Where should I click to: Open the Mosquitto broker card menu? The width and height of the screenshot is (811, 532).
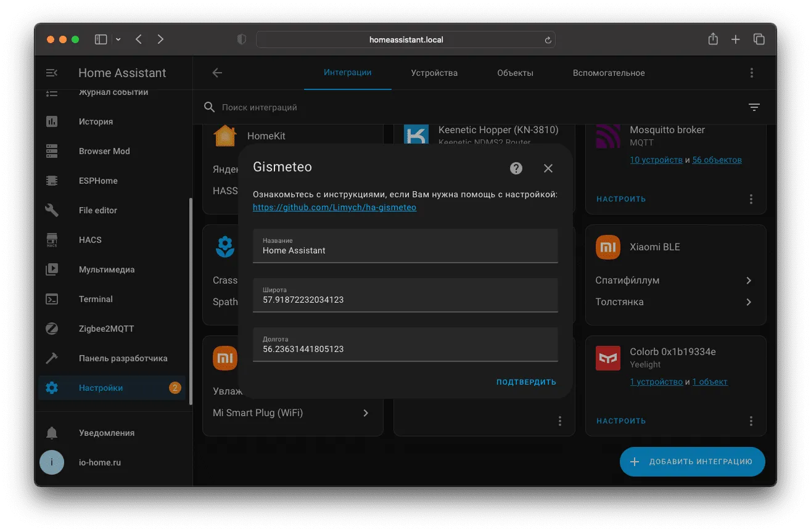click(x=751, y=199)
